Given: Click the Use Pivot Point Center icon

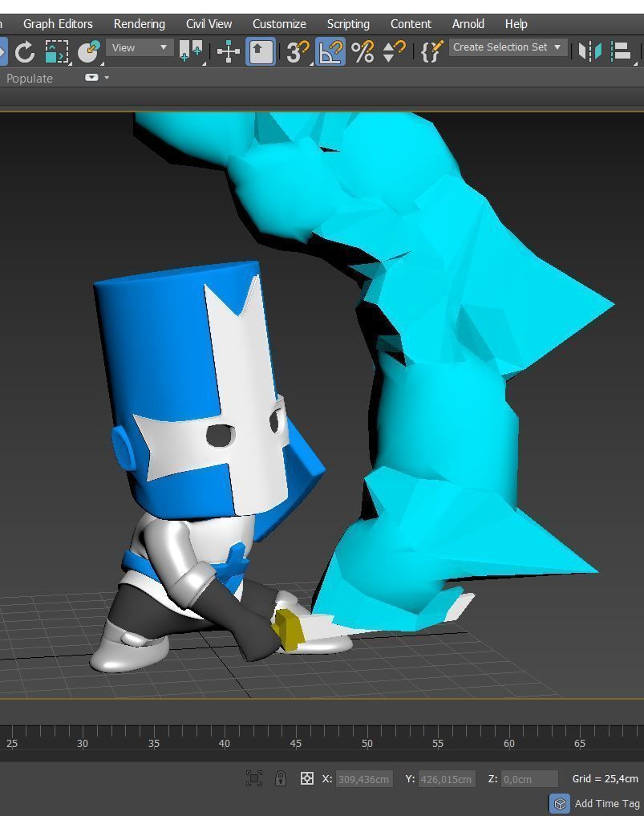Looking at the screenshot, I should point(190,51).
